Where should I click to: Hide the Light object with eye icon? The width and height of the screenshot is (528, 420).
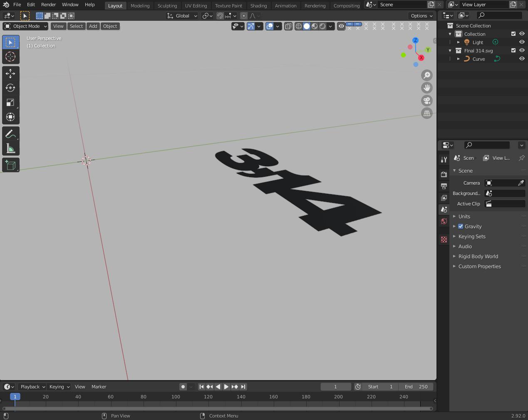click(x=522, y=42)
